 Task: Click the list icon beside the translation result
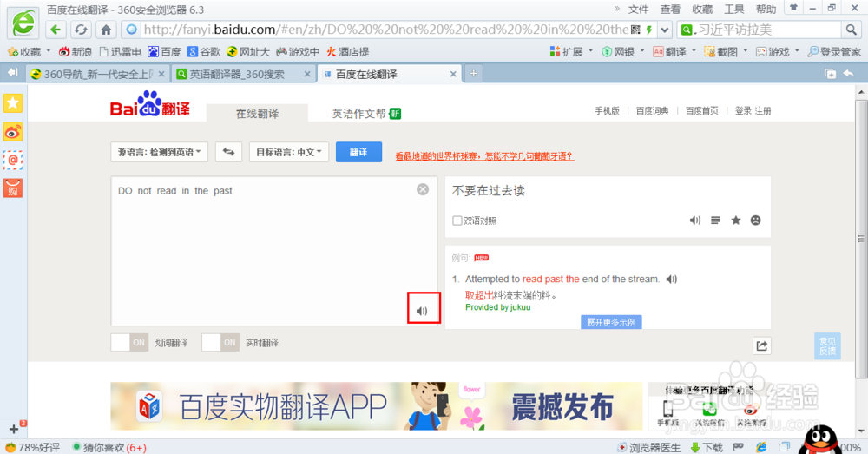coord(715,220)
